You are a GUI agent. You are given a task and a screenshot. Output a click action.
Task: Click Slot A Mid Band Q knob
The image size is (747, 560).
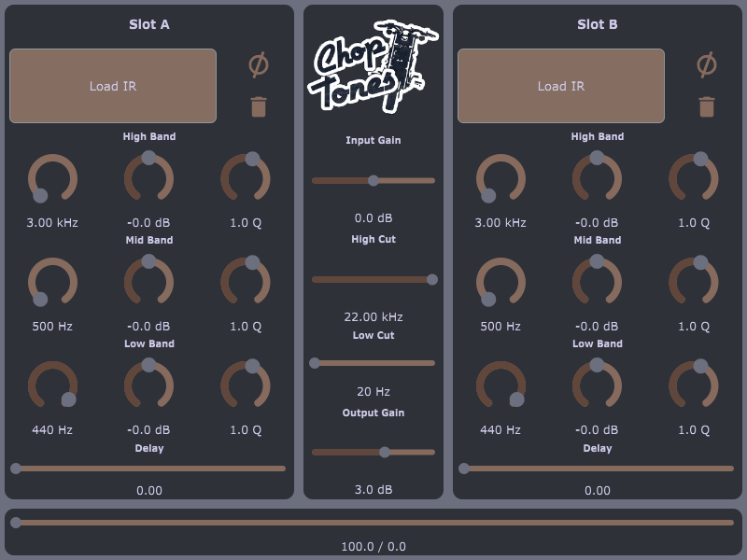(x=246, y=280)
